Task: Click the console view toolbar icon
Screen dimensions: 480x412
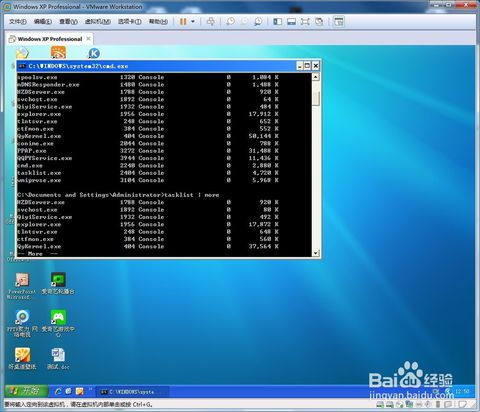Action: (x=339, y=22)
